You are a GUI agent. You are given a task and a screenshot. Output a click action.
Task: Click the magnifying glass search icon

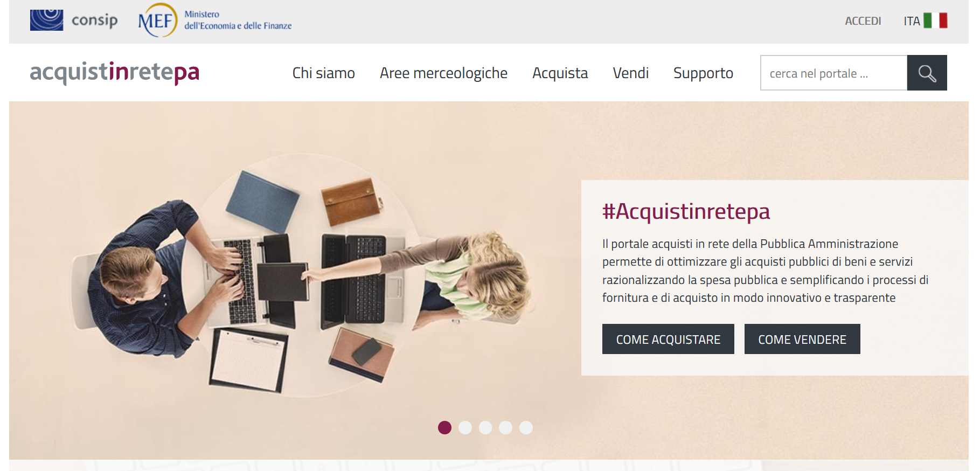(927, 73)
